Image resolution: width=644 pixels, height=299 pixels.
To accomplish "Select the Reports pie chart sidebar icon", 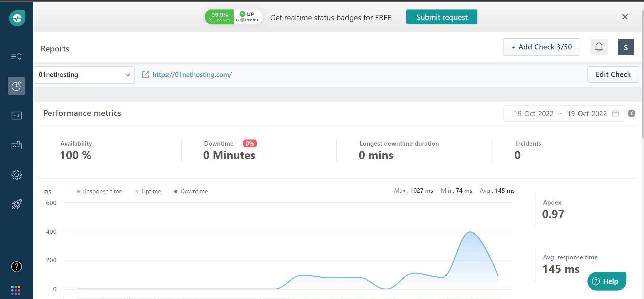I will click(x=17, y=86).
